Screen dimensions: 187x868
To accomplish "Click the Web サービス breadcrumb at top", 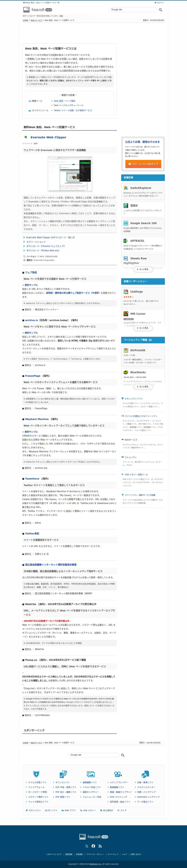I will (x=36, y=20).
